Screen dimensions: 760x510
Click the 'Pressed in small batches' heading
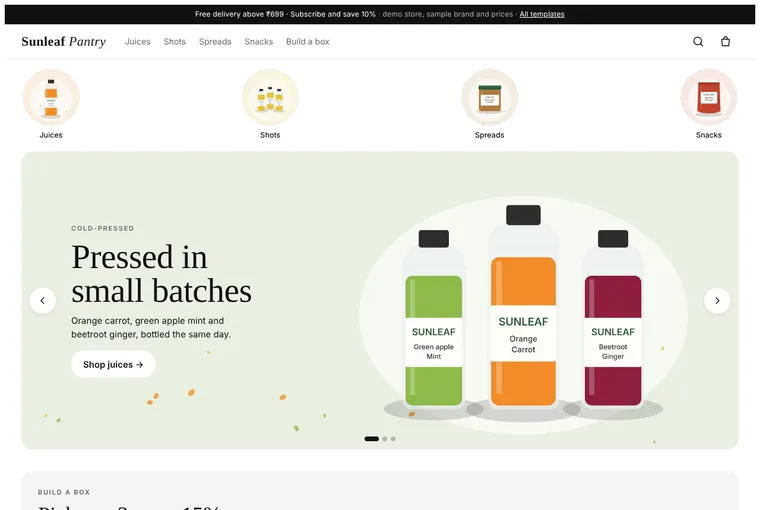[161, 274]
